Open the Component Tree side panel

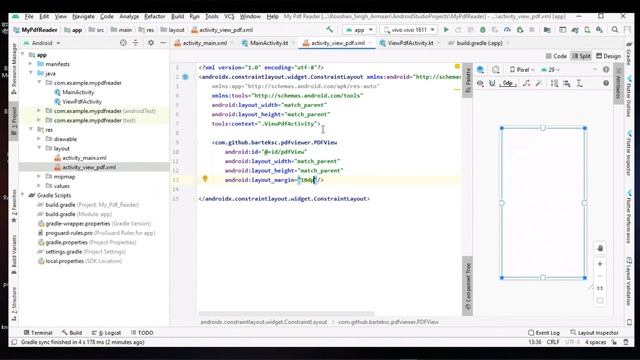coord(468,287)
